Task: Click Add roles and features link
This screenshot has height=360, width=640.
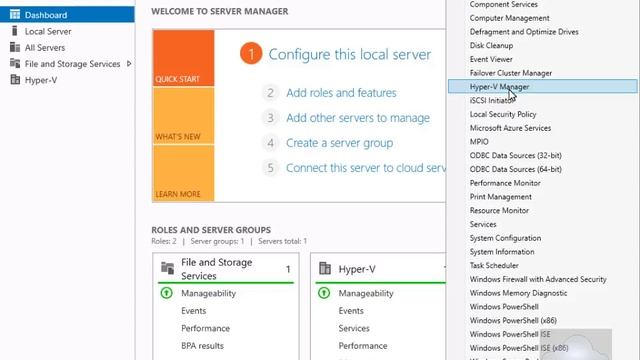Action: (341, 93)
